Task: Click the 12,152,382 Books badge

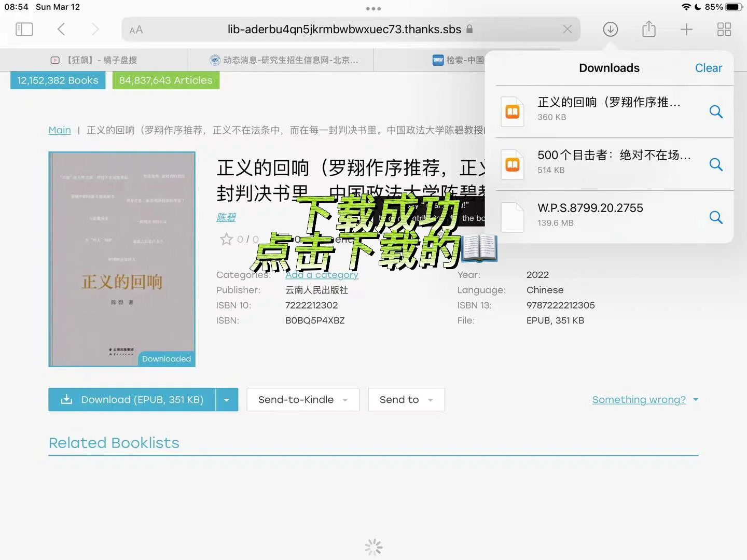Action: [x=58, y=80]
